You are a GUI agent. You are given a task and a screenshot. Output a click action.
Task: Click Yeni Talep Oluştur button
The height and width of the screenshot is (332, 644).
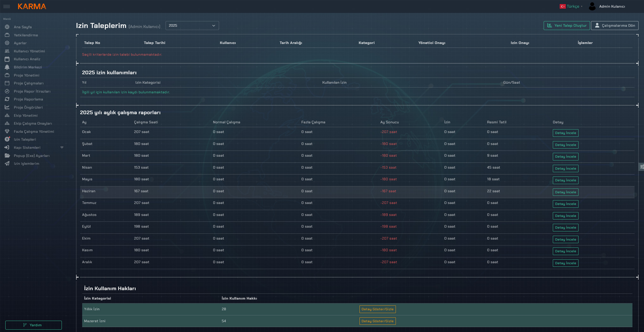(x=566, y=26)
